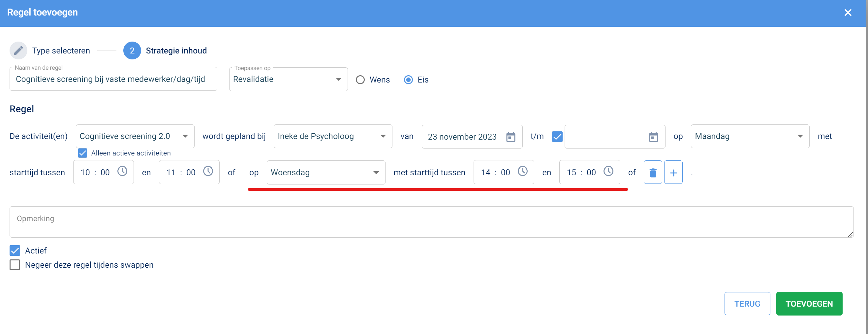The height and width of the screenshot is (334, 868).
Task: Click the Naam van de regel field
Action: [113, 79]
